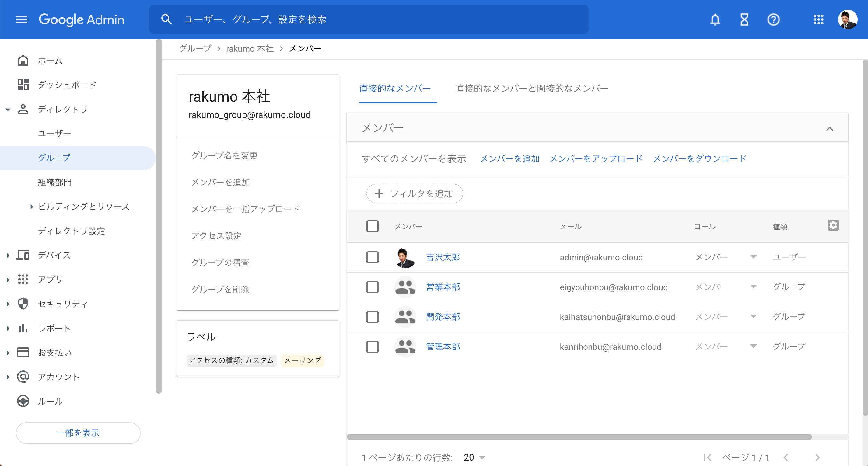Go to previous page arrow
This screenshot has width=868, height=466.
click(x=786, y=457)
